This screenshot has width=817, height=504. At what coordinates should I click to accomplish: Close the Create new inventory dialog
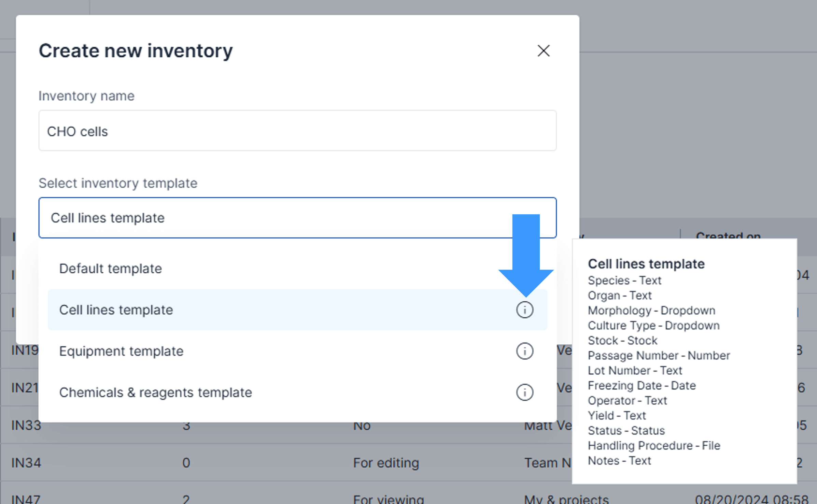click(x=543, y=51)
